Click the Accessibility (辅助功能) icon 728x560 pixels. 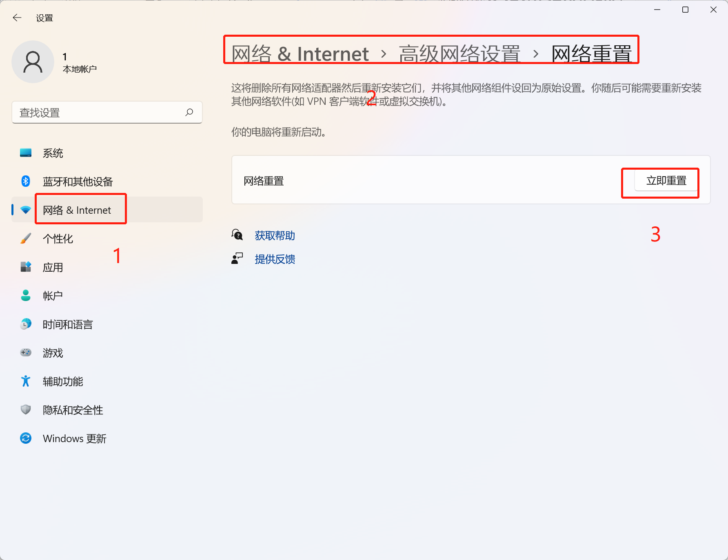26,381
